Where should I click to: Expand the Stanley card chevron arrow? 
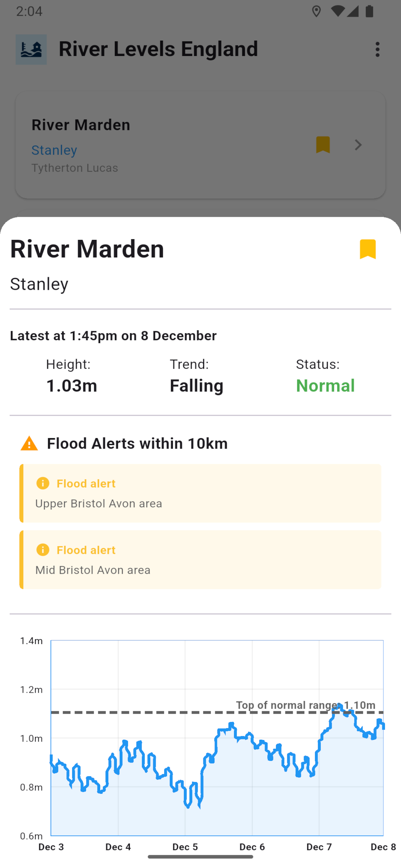coord(358,145)
